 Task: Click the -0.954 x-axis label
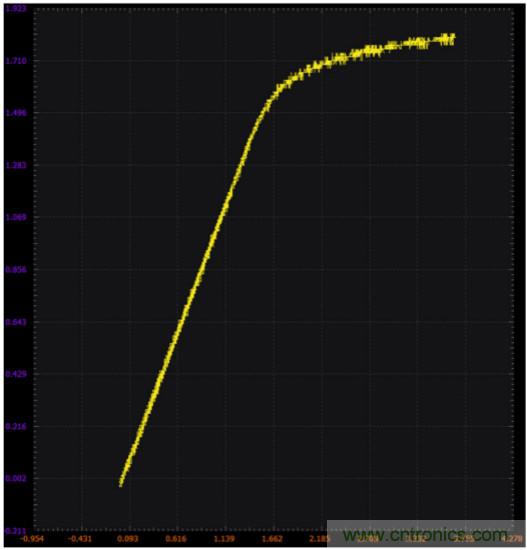(32, 539)
